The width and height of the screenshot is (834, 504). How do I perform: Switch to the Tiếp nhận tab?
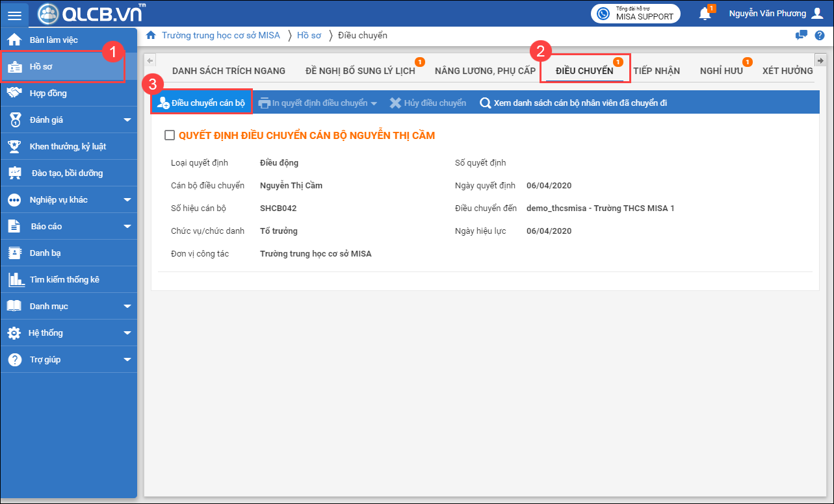[657, 71]
